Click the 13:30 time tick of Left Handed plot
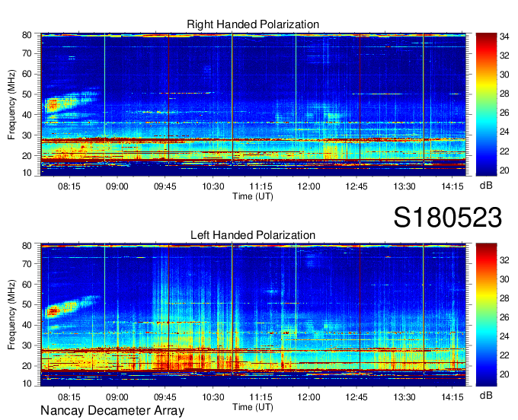The height and width of the screenshot is (420, 518). (404, 397)
